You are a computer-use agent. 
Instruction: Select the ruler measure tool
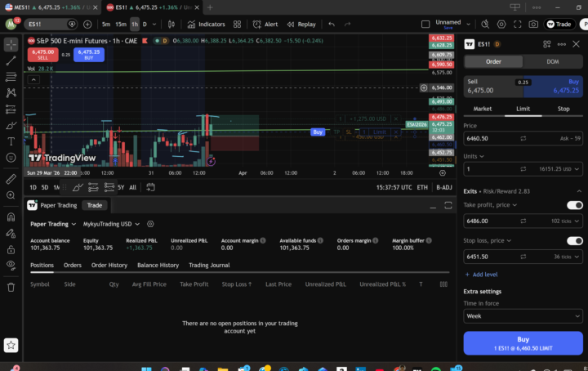click(11, 179)
